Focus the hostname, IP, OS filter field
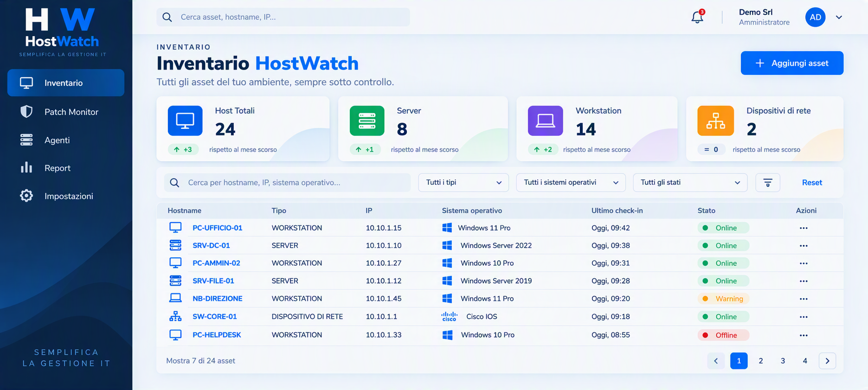Viewport: 868px width, 390px height. 287,183
